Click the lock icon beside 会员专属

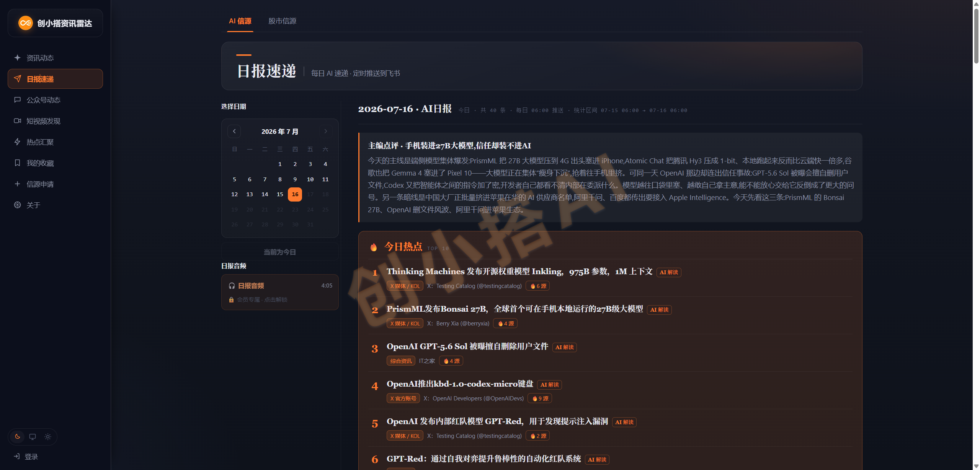coord(231,299)
